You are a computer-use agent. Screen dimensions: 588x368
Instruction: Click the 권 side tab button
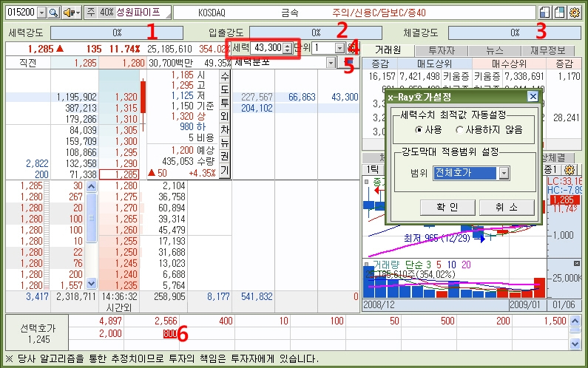click(x=225, y=156)
